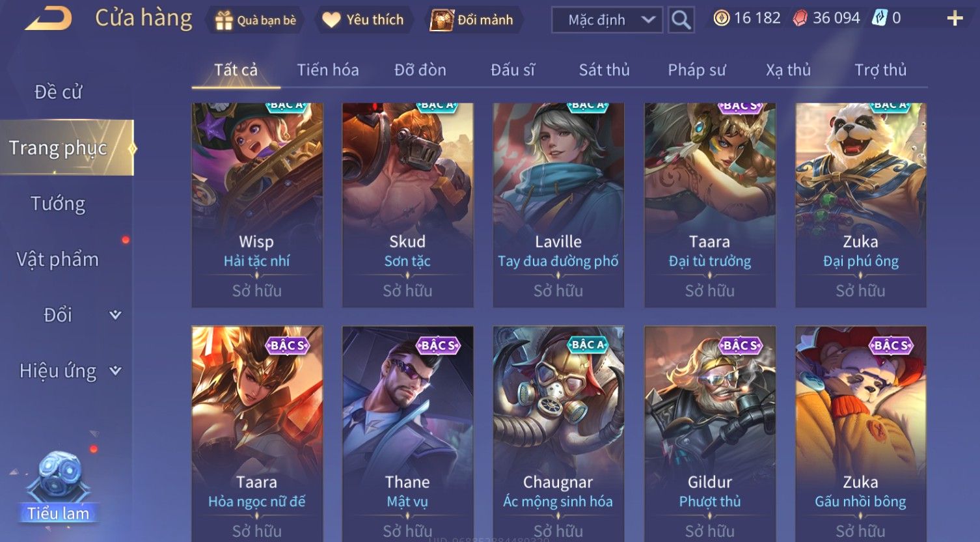This screenshot has width=980, height=542.
Task: Open Yêu thích heart favorites
Action: (x=331, y=20)
